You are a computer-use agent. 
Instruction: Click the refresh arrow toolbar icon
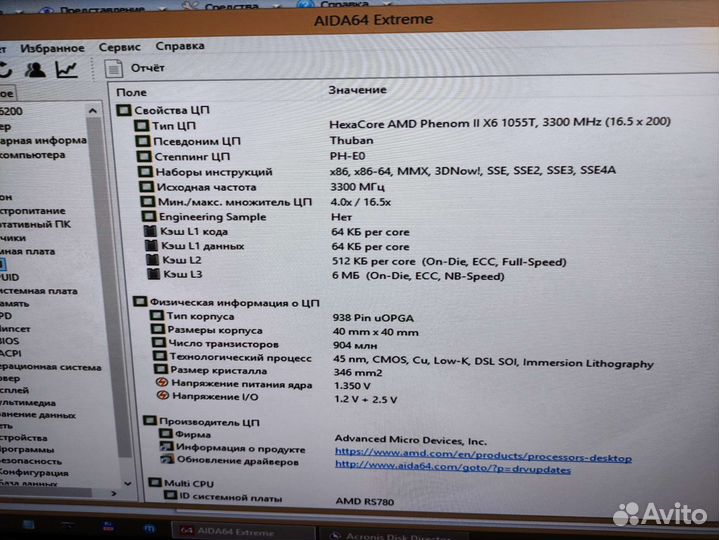pyautogui.click(x=5, y=69)
